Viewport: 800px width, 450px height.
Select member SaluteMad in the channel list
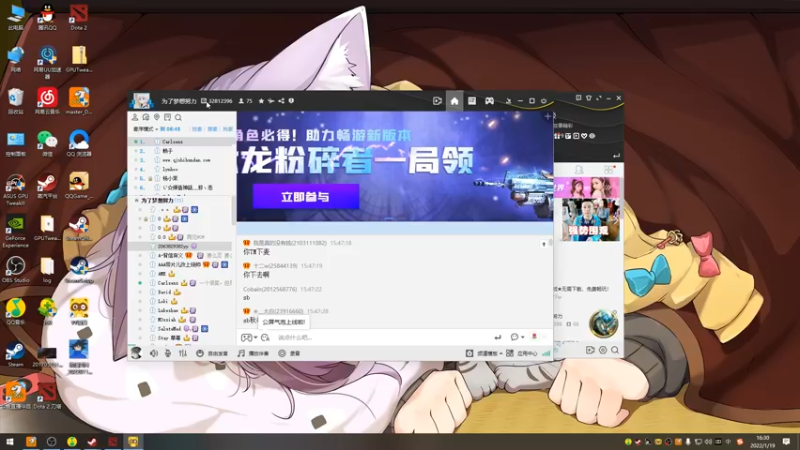point(181,329)
